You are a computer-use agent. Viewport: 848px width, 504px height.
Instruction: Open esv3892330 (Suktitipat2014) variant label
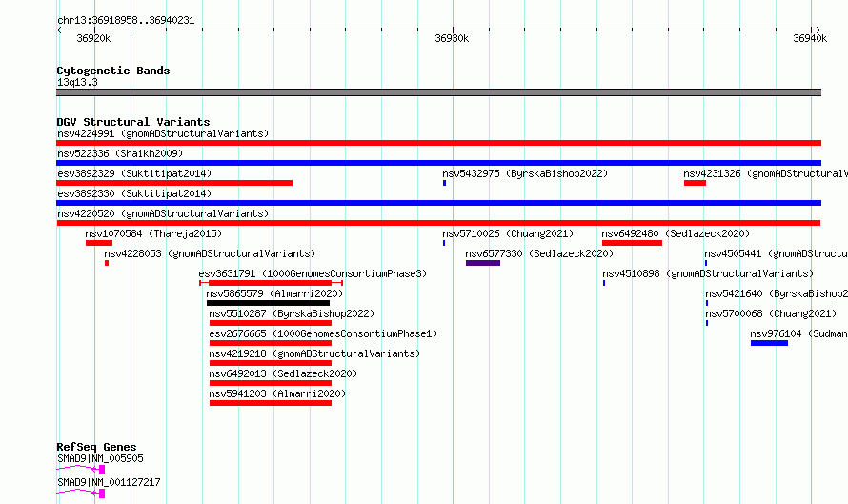[134, 193]
